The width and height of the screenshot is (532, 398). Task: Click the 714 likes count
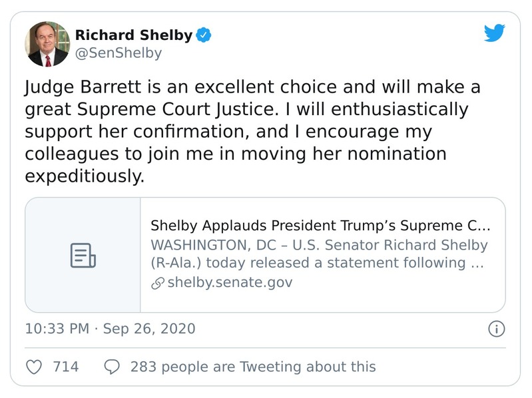(65, 366)
